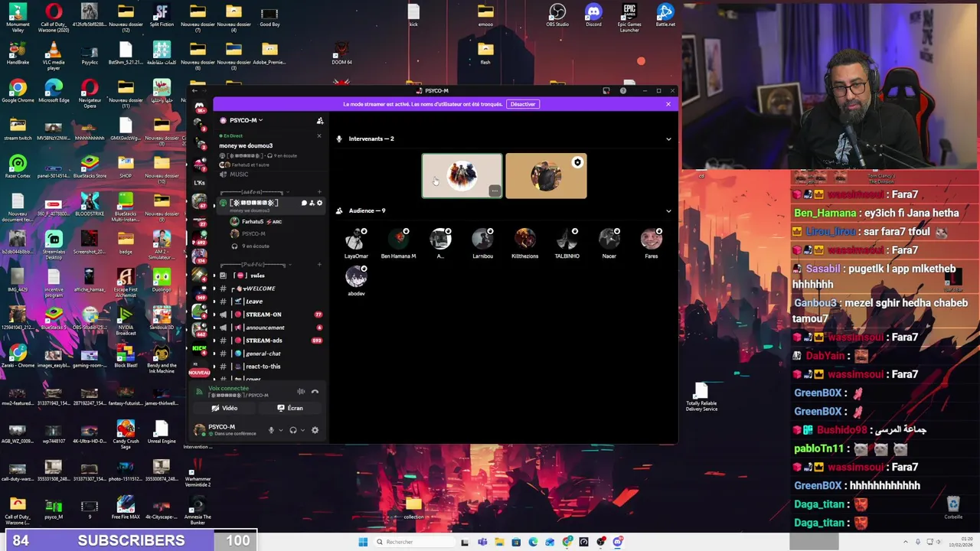Open the L'Ks server in server list
Viewport: 980px width, 551px height.
point(199,183)
